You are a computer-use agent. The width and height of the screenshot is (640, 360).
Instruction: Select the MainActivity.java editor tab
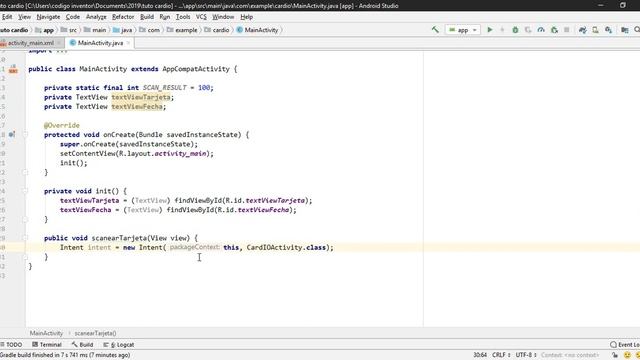click(100, 43)
